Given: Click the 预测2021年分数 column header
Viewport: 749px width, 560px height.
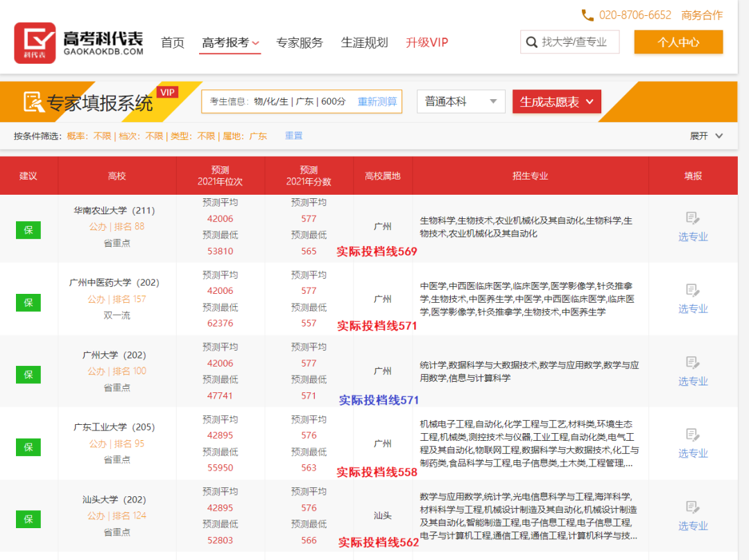Looking at the screenshot, I should (309, 175).
